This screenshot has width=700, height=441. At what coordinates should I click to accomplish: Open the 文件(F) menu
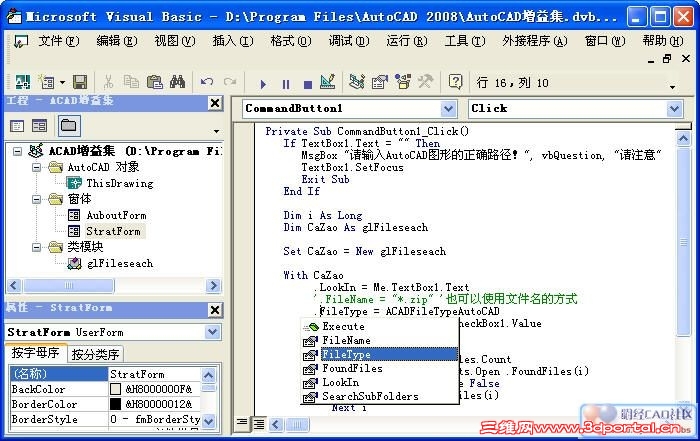click(x=59, y=41)
